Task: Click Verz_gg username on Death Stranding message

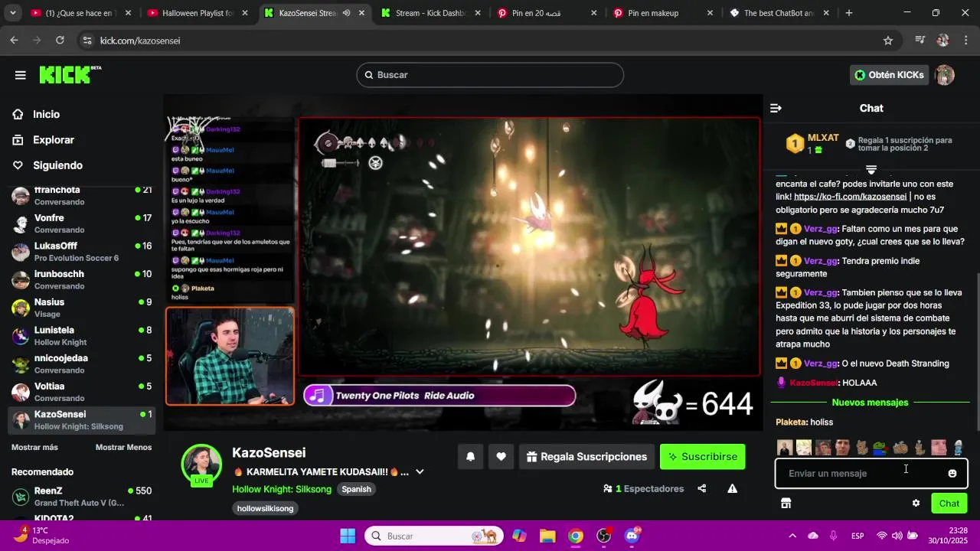Action: coord(821,364)
